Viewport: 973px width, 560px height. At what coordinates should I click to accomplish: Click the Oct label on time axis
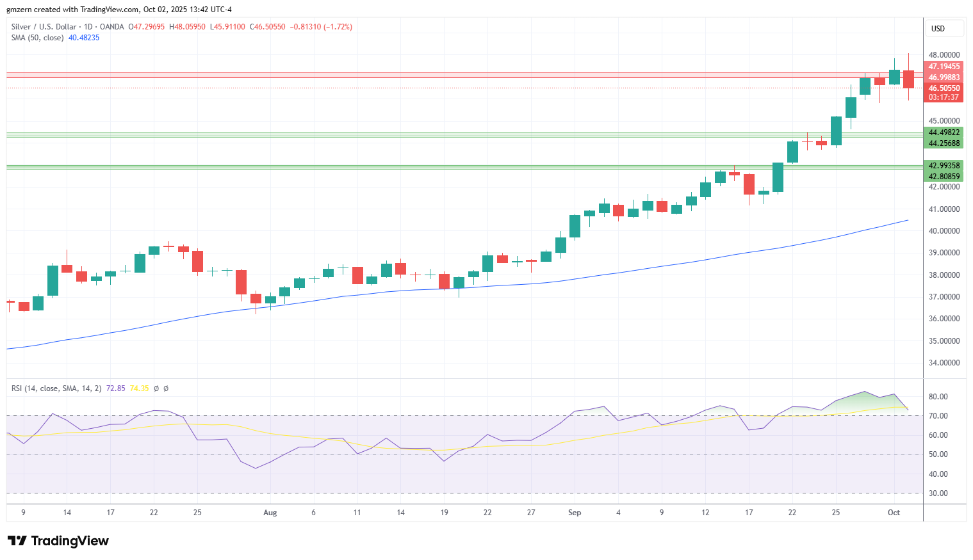pyautogui.click(x=894, y=513)
